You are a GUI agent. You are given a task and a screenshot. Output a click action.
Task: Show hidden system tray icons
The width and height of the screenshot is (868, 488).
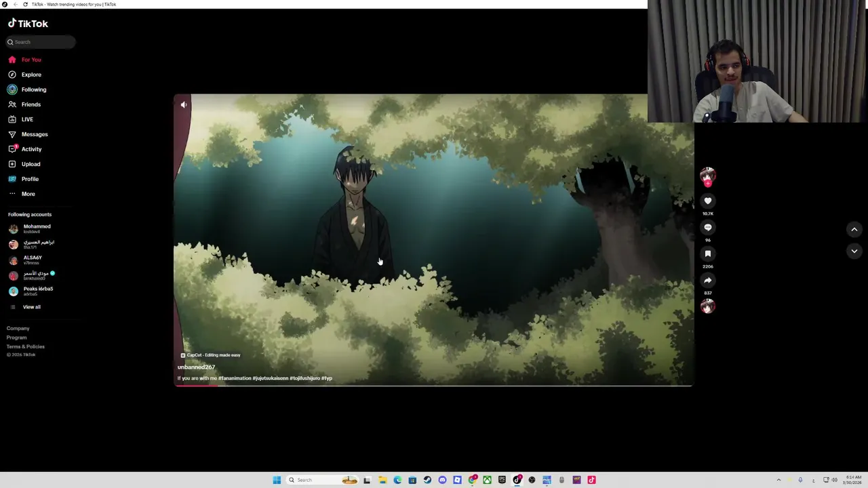[778, 480]
